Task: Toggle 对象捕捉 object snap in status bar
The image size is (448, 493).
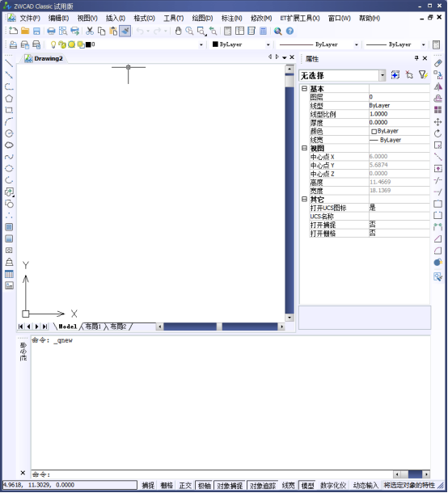Action: click(230, 485)
